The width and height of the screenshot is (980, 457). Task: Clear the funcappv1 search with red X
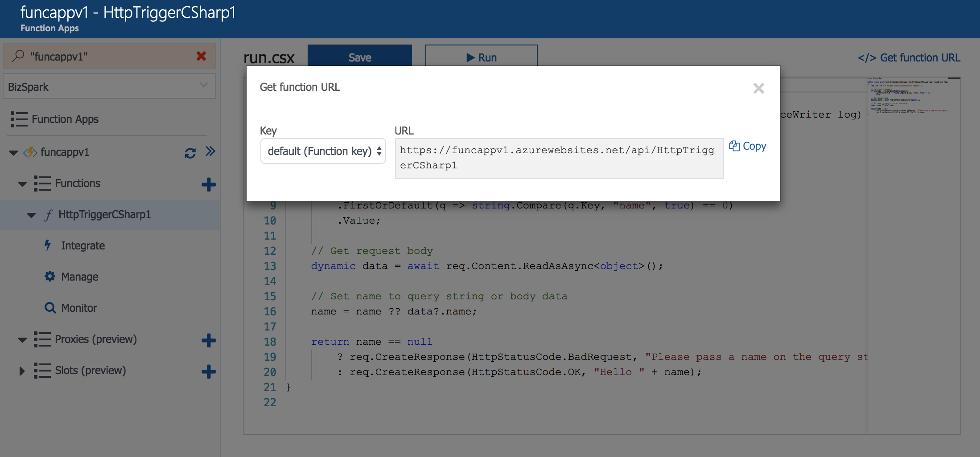tap(201, 56)
